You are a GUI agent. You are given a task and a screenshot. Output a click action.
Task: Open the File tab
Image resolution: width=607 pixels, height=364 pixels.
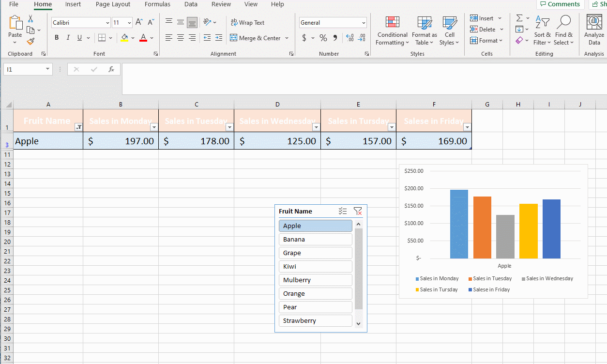[14, 4]
